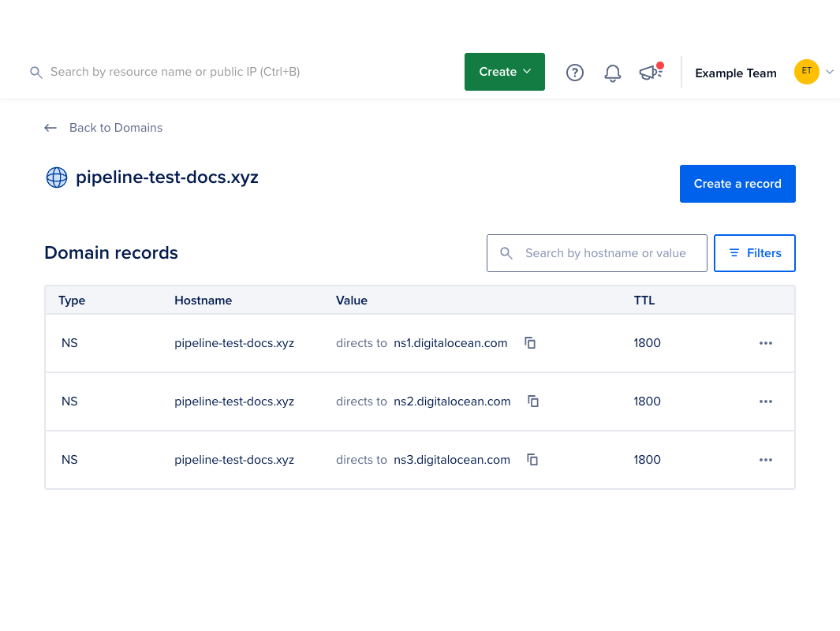Viewport: 840px width, 631px height.
Task: Click the hostname in the ns1 record row
Action: (x=234, y=343)
